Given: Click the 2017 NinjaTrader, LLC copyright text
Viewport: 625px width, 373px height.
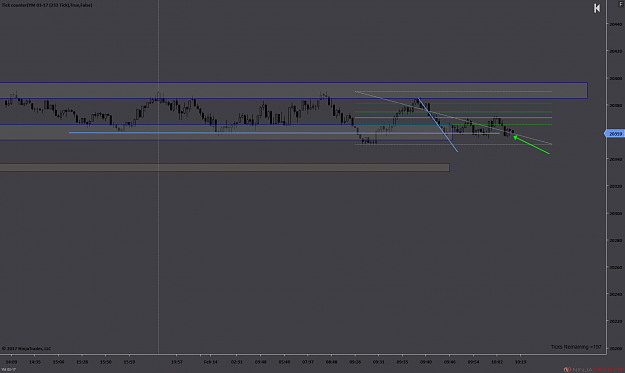Looking at the screenshot, I should point(26,349).
